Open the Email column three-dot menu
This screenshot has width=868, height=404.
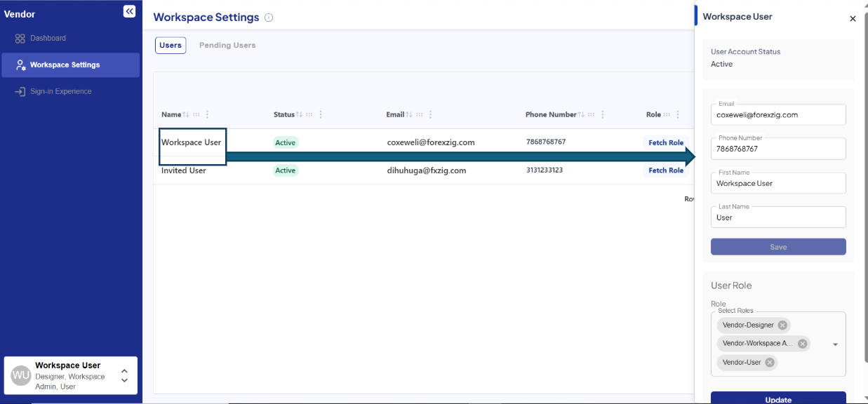pos(430,114)
